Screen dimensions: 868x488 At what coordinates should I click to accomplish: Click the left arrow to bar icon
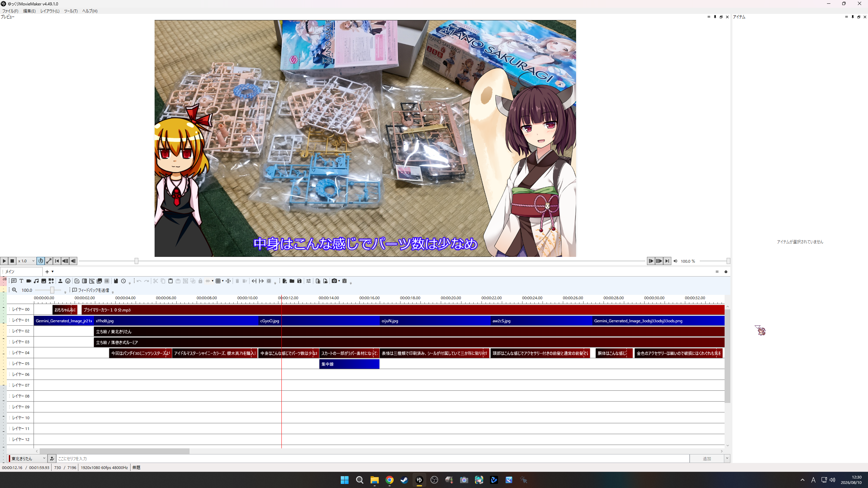pos(254,281)
